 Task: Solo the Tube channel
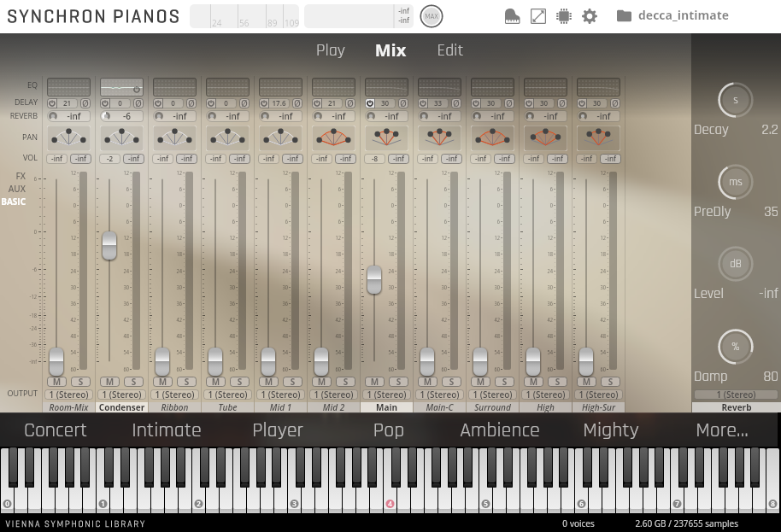pyautogui.click(x=239, y=382)
